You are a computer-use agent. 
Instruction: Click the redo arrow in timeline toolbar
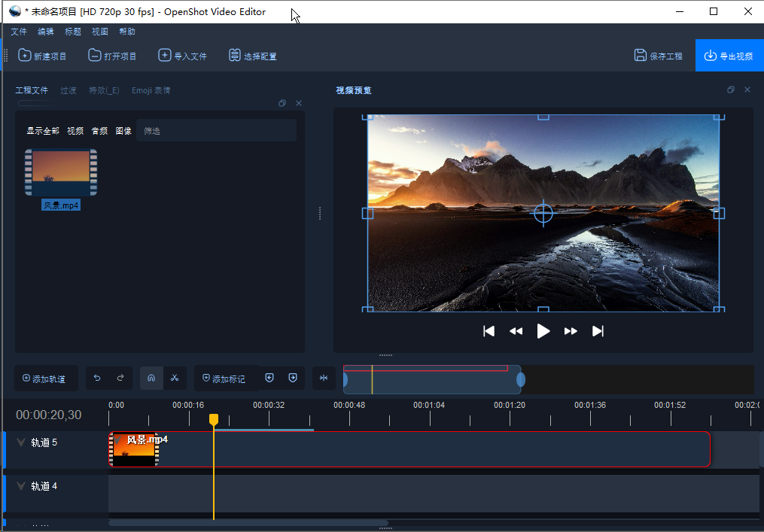[x=120, y=378]
